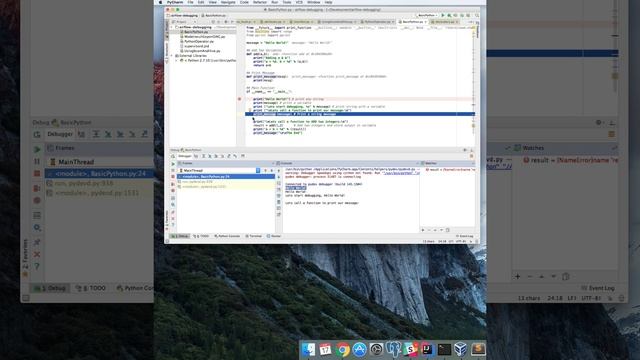This screenshot has height=360, width=640.
Task: Expand the External Libraries node
Action: coord(172,56)
